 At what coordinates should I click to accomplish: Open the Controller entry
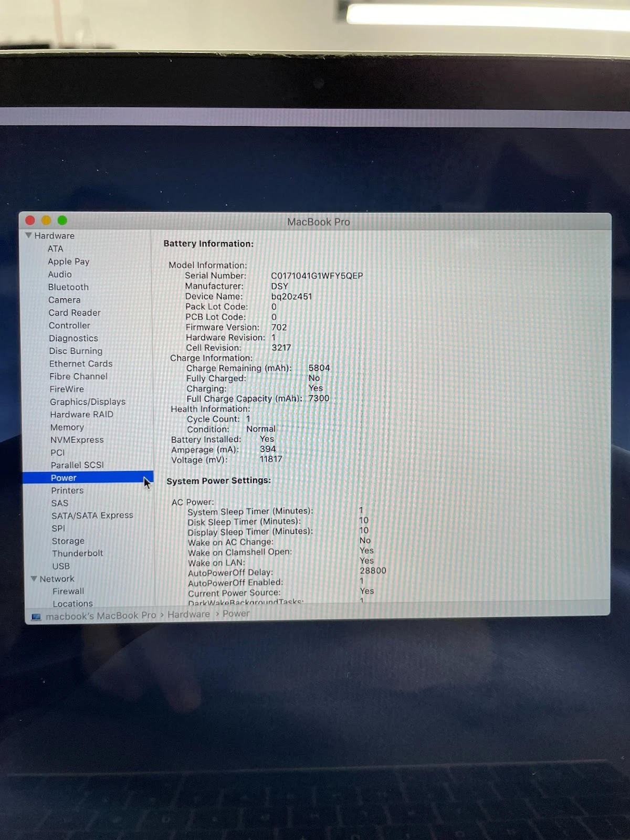click(x=69, y=325)
